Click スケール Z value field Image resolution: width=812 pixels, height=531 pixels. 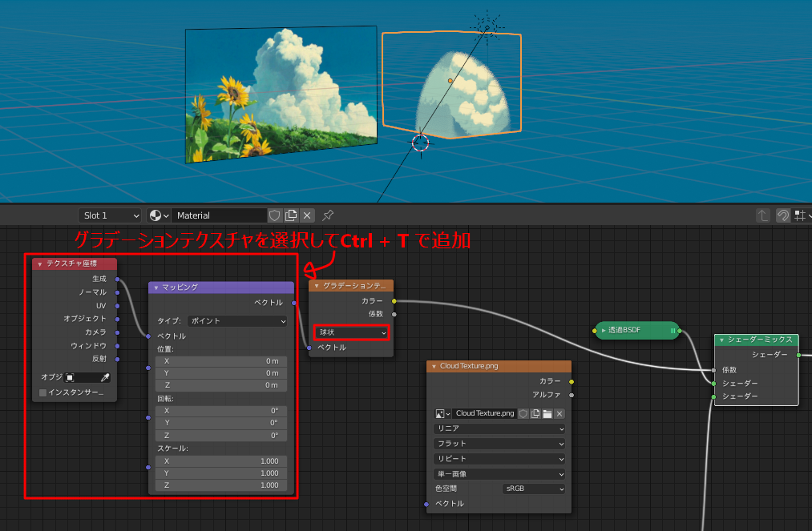click(221, 485)
